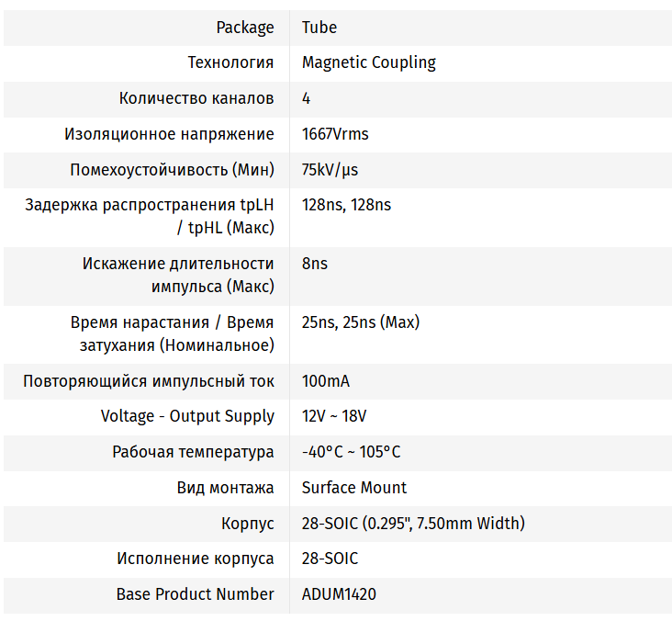Click the '25ns, 25ns (Max)' value

(361, 322)
